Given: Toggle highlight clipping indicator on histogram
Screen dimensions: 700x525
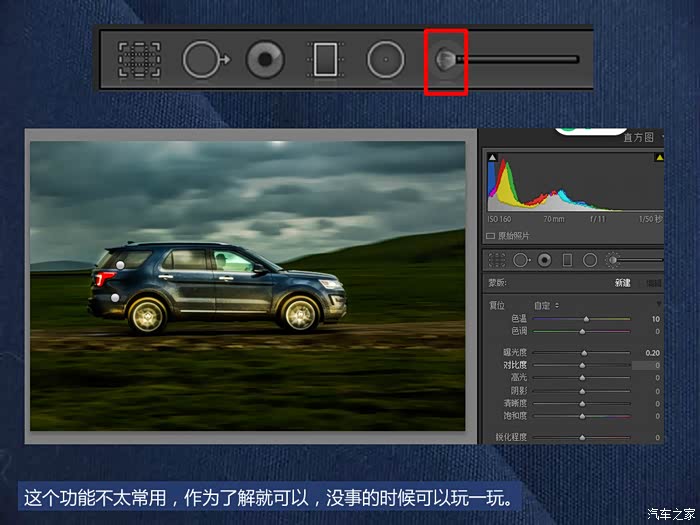Looking at the screenshot, I should click(x=659, y=157).
